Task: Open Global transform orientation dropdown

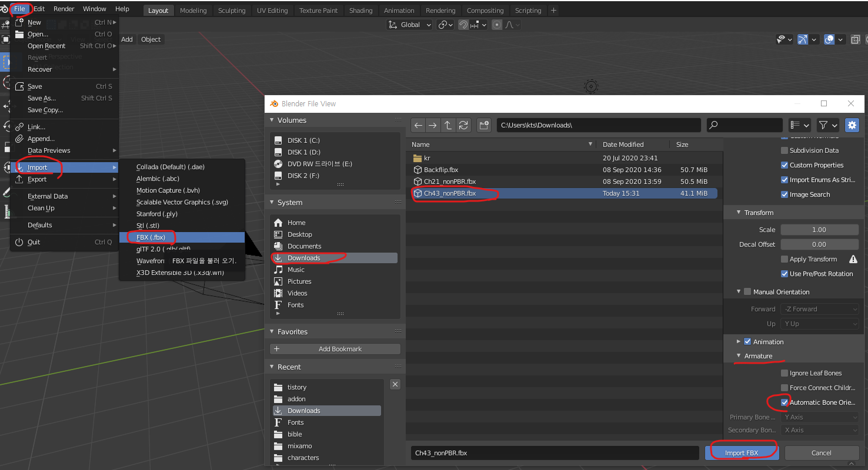Action: (410, 25)
